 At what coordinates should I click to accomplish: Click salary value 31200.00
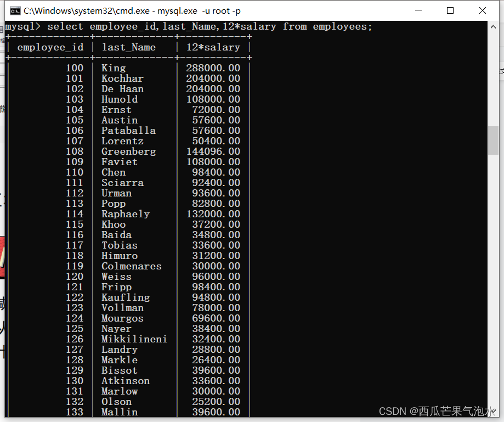pyautogui.click(x=216, y=256)
